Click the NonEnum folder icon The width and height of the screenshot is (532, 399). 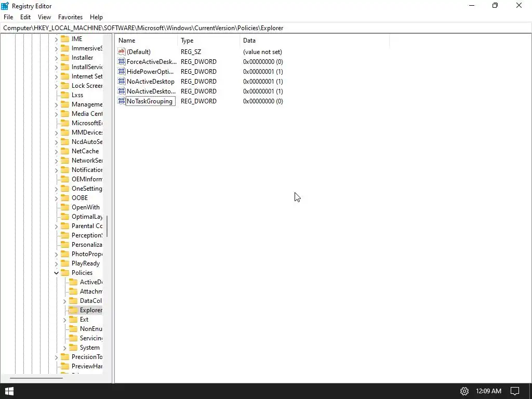[73, 328]
